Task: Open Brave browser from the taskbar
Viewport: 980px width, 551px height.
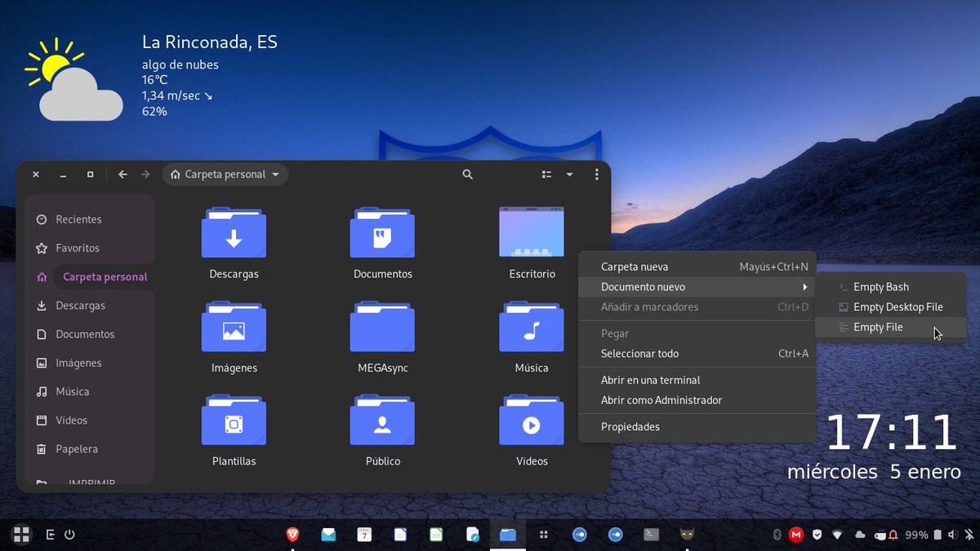Action: click(292, 534)
